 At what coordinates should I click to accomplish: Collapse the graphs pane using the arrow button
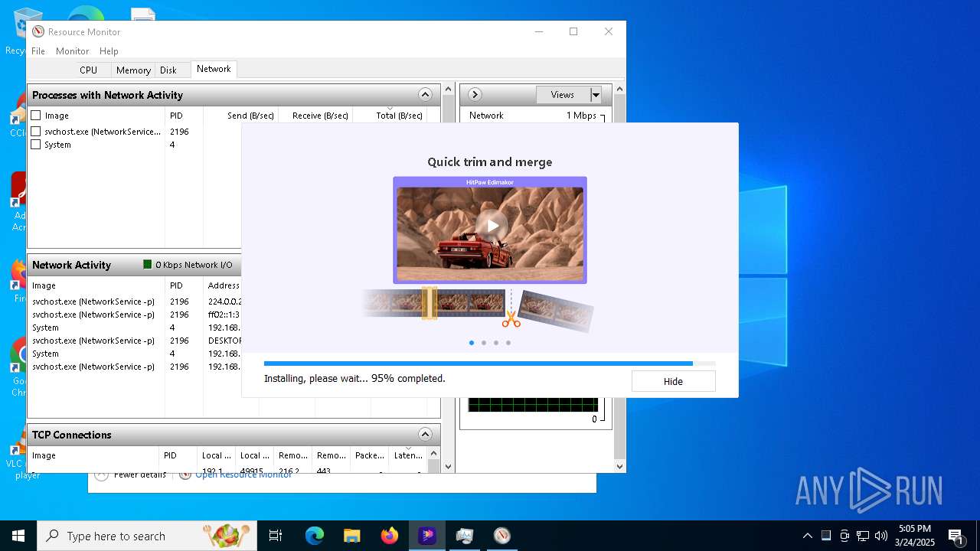click(x=475, y=95)
